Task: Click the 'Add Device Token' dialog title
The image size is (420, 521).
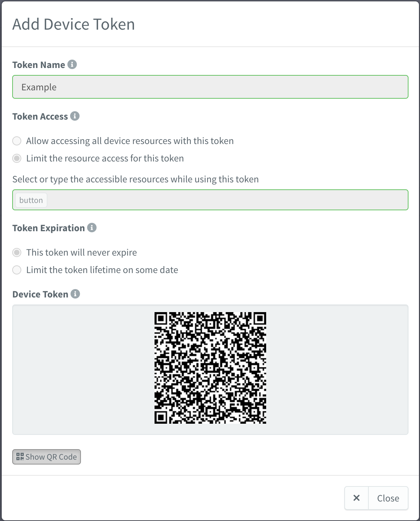Action: [74, 24]
